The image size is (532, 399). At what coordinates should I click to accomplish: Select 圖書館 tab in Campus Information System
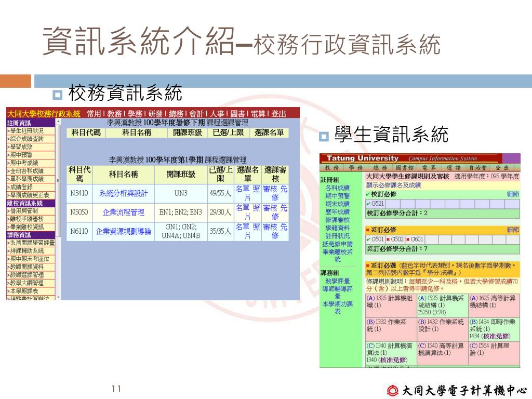(x=404, y=168)
